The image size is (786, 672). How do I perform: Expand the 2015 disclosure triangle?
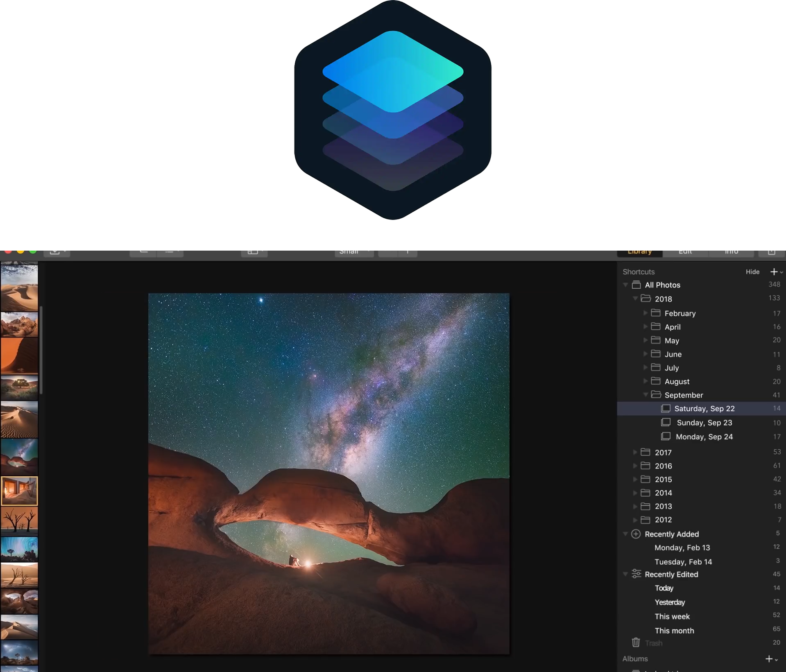[x=635, y=479]
